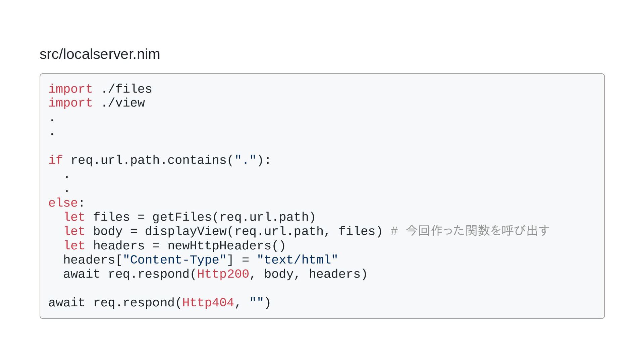Click the if keyword

tap(56, 160)
